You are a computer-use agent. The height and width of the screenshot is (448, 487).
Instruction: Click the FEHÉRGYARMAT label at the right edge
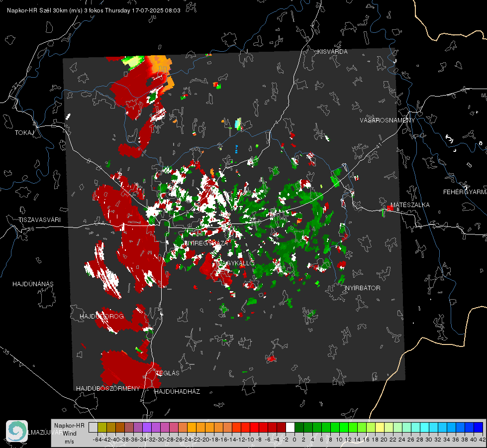pos(465,192)
